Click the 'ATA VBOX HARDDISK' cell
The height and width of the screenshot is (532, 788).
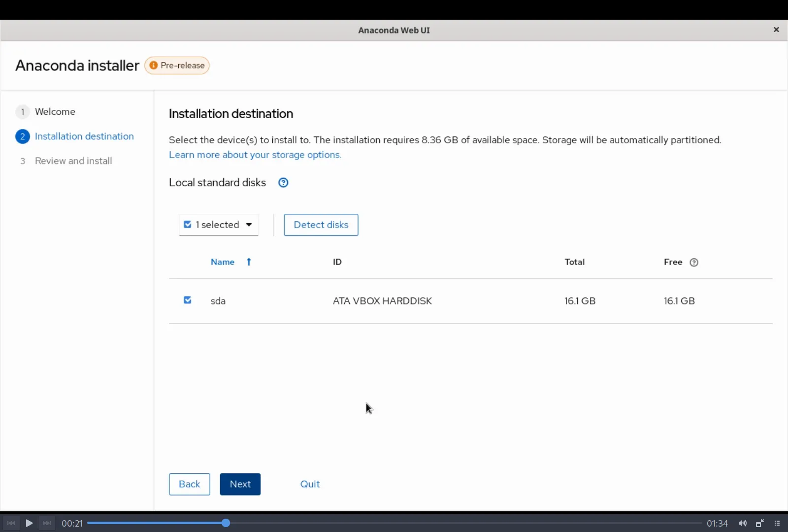[x=383, y=301]
